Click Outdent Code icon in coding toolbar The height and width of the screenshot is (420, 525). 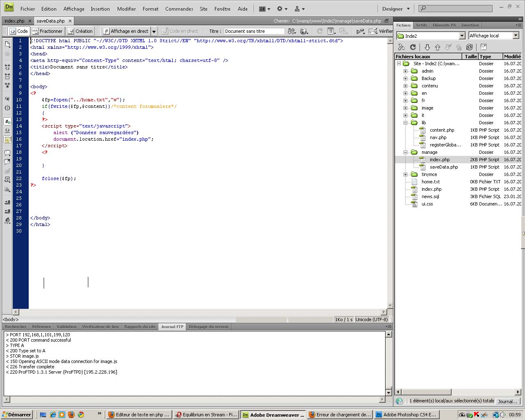click(x=7, y=211)
